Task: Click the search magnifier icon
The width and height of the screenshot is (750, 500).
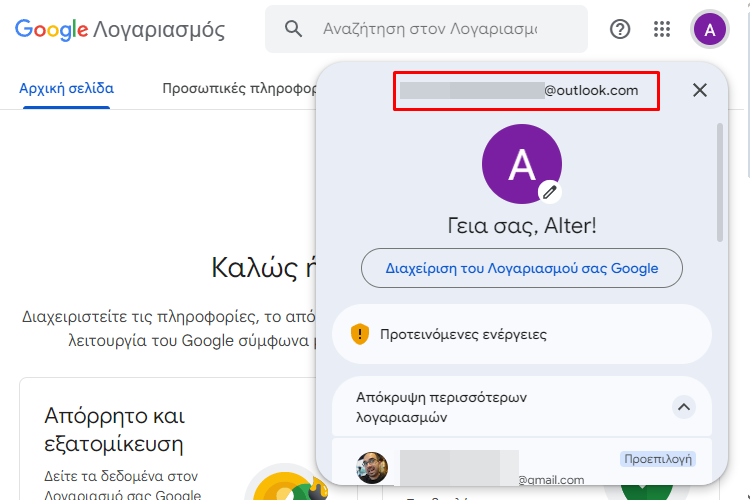Action: [293, 29]
